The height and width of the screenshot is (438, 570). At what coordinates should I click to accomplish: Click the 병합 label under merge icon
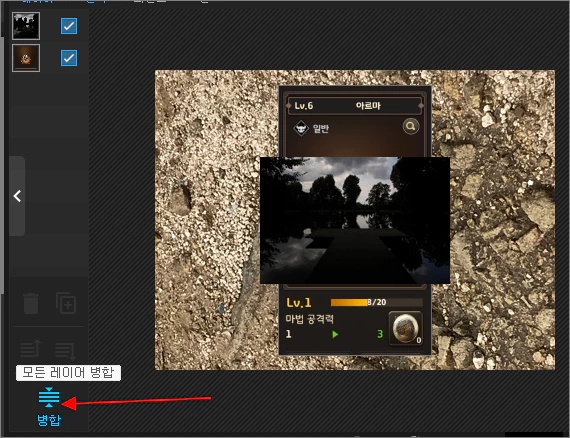coord(49,420)
